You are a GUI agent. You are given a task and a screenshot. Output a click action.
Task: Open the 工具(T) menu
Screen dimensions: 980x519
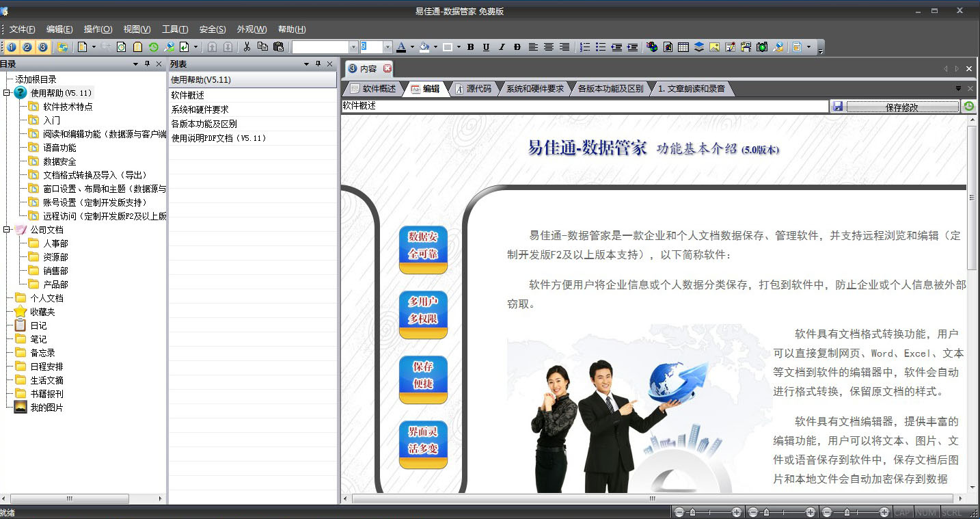175,29
